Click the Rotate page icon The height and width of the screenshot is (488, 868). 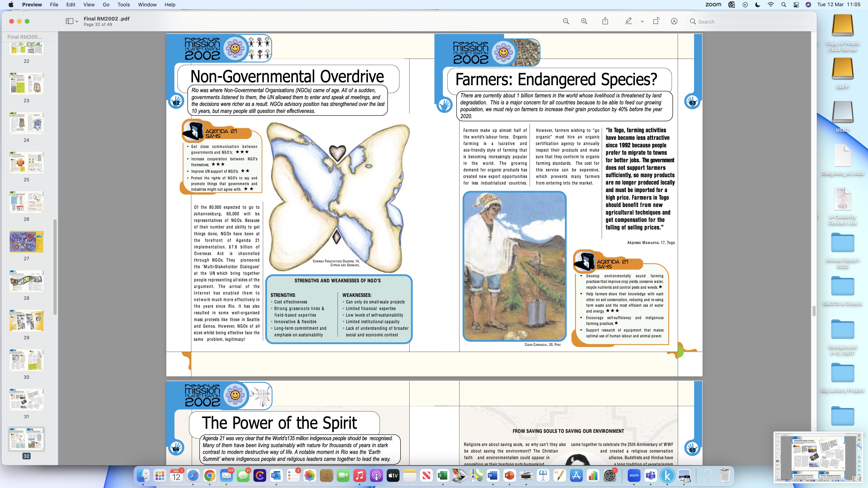656,21
